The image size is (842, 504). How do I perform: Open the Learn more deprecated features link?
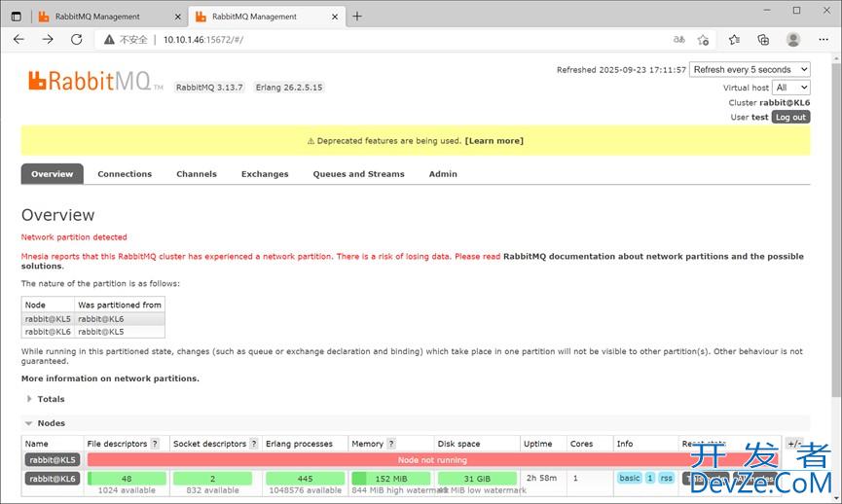point(494,141)
